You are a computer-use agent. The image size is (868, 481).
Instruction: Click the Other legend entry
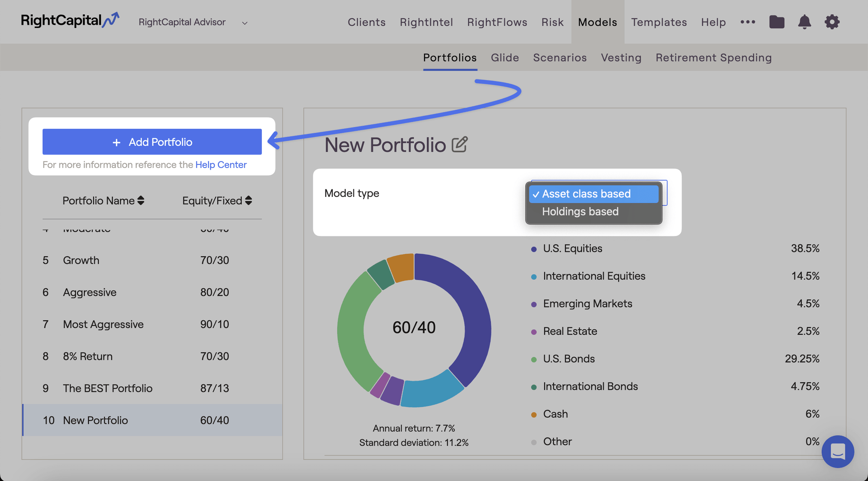pos(557,441)
